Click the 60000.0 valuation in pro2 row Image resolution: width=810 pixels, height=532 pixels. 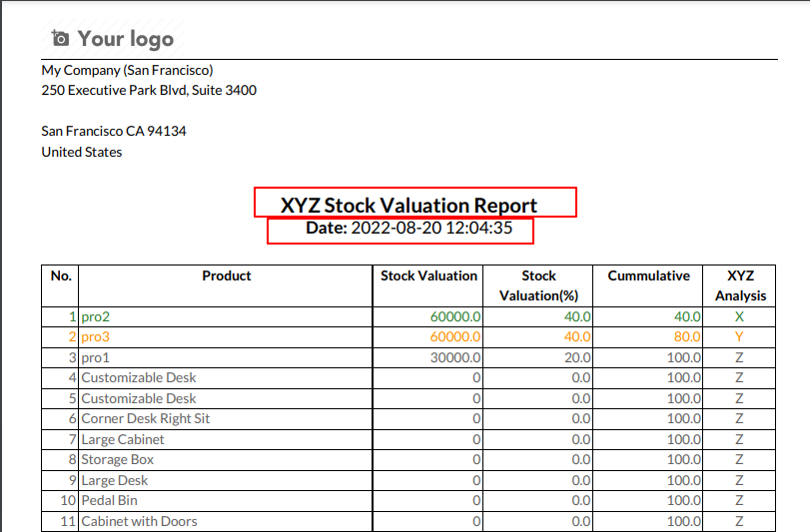(455, 316)
